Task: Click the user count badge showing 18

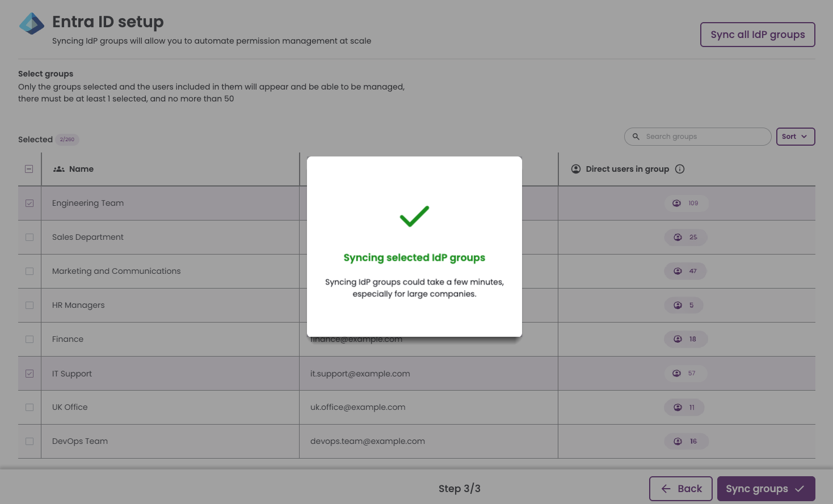Action: (686, 339)
